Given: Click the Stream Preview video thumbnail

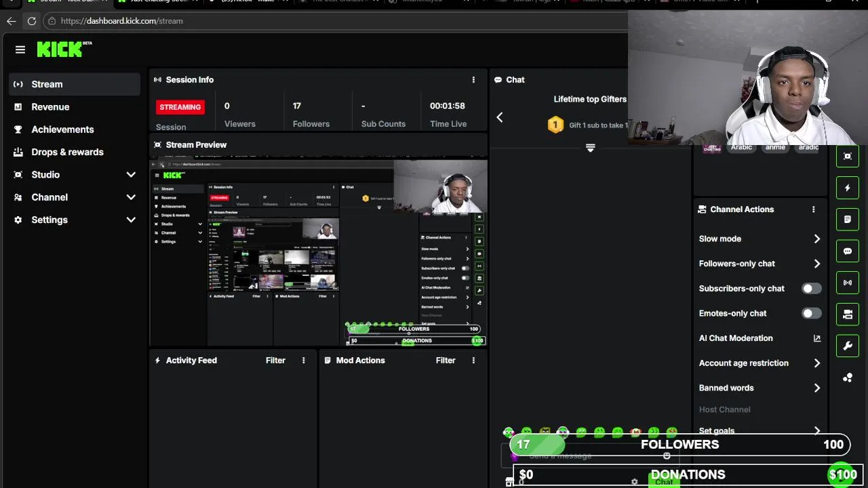Looking at the screenshot, I should (x=319, y=252).
